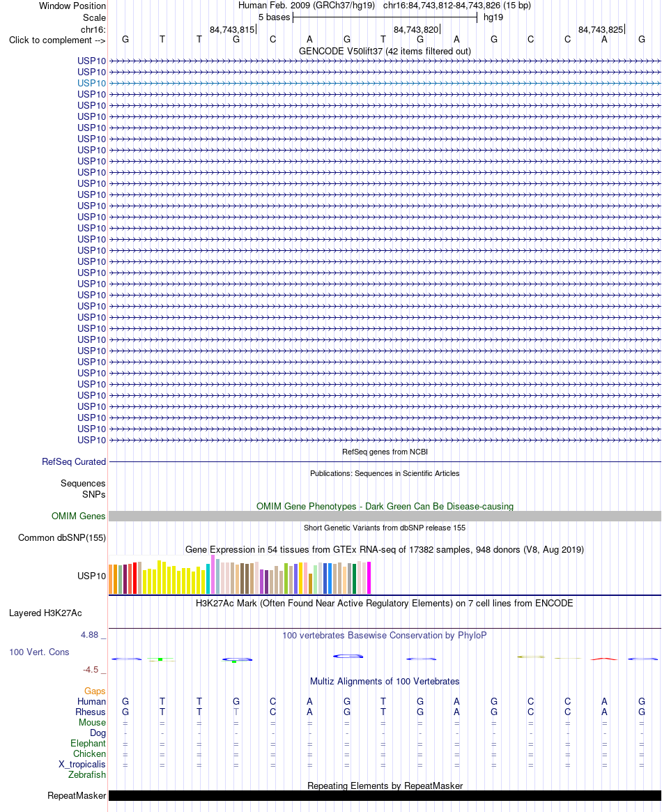
Task: Click the magenta last bar in GTEx chart
Action: tap(369, 577)
